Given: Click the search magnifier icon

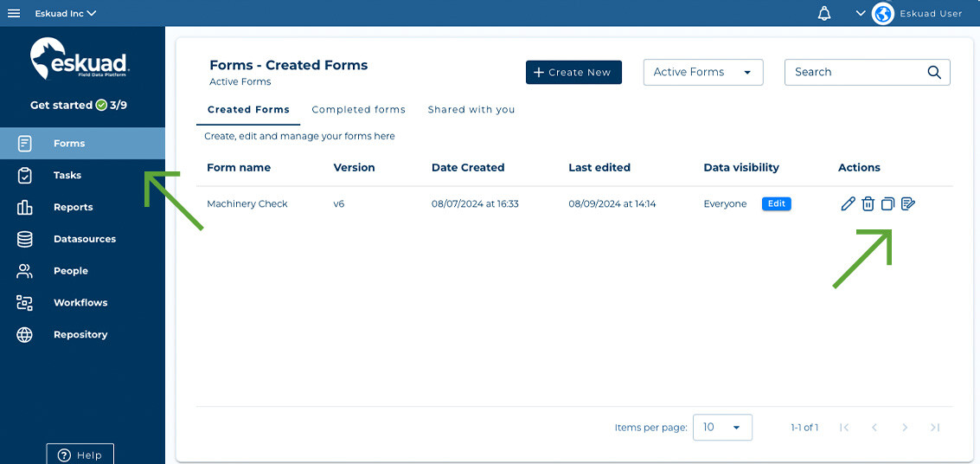Looking at the screenshot, I should [x=934, y=72].
